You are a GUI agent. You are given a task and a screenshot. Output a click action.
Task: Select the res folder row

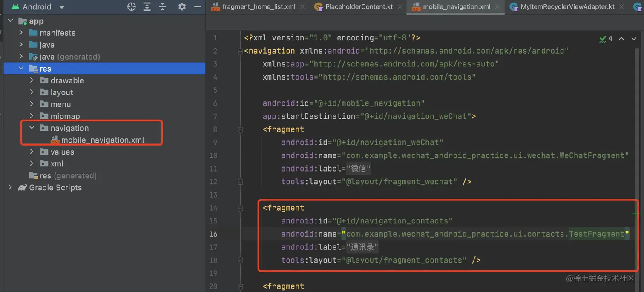click(104, 69)
